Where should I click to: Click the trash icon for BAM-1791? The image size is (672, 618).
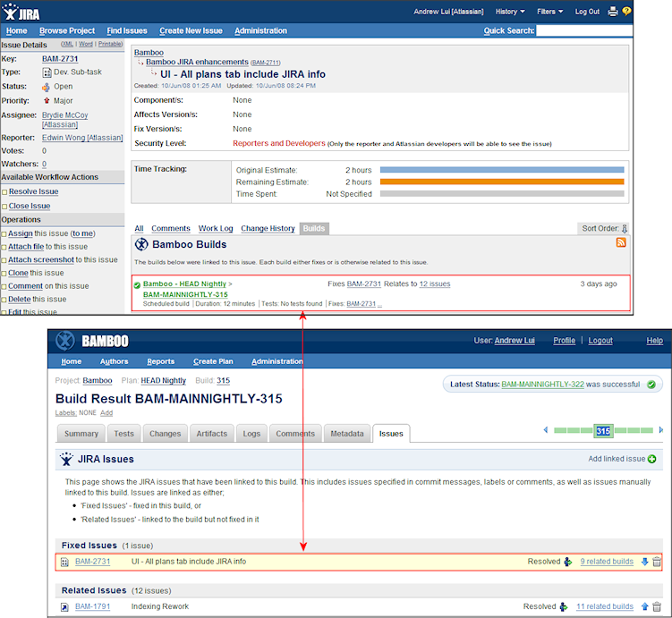(657, 606)
